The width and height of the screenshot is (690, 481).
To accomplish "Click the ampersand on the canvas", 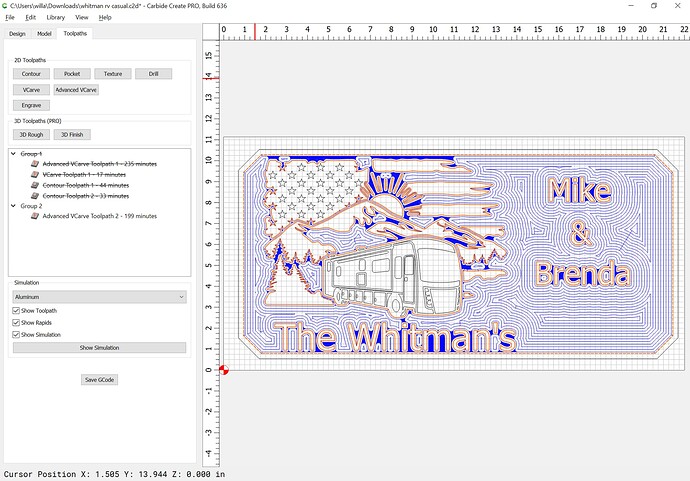I will tap(580, 233).
